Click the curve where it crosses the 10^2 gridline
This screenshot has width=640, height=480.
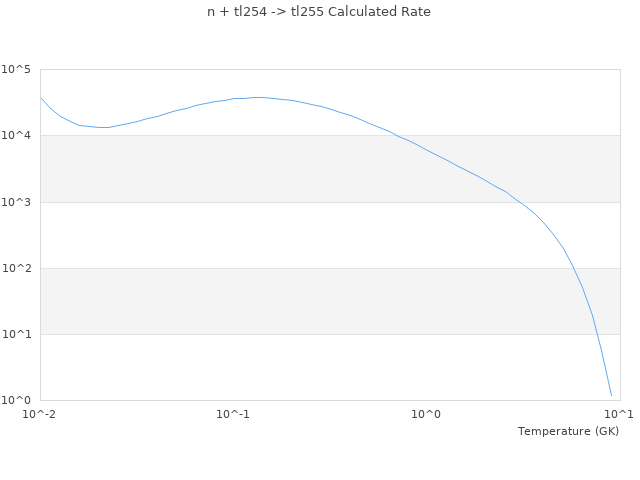tap(573, 268)
